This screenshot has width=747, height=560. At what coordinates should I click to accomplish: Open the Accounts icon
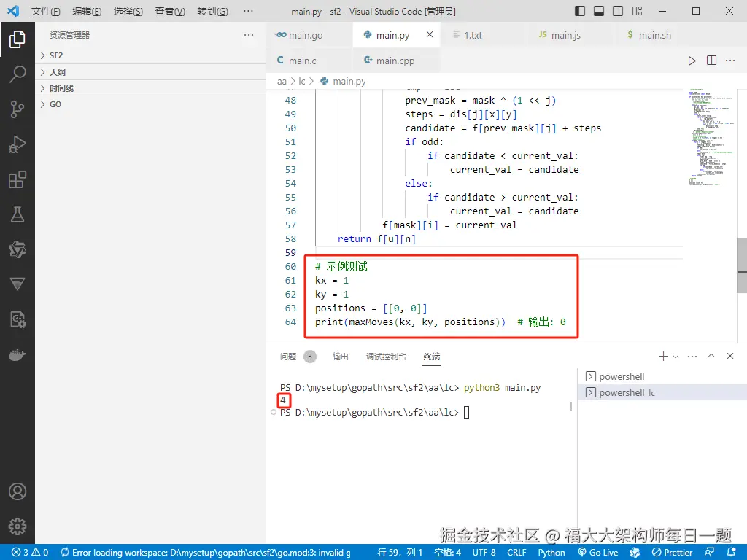[x=18, y=491]
